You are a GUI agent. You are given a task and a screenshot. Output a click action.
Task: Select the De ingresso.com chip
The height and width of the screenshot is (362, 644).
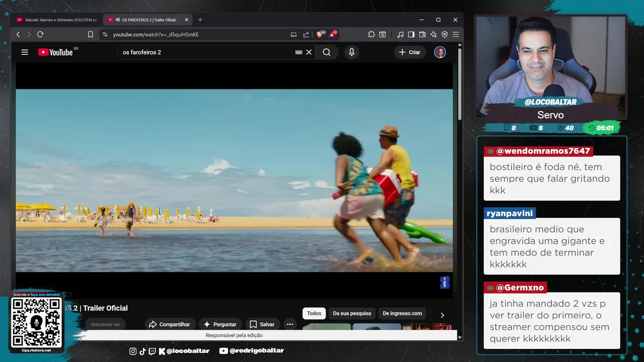click(x=403, y=313)
